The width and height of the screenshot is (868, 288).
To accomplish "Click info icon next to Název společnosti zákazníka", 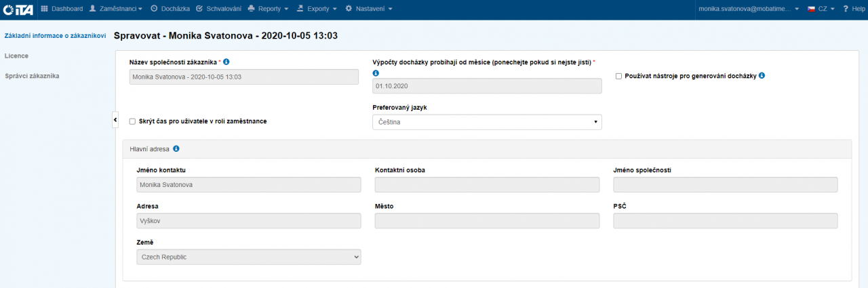I will tap(226, 62).
